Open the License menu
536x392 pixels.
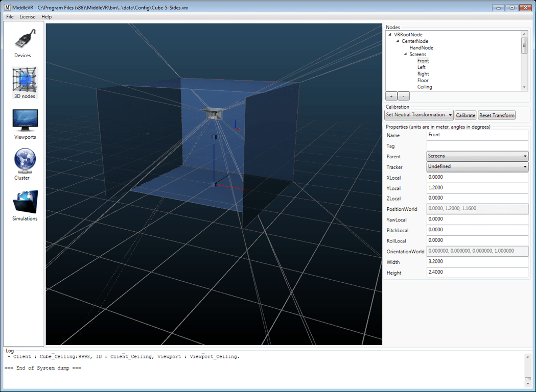(x=28, y=17)
